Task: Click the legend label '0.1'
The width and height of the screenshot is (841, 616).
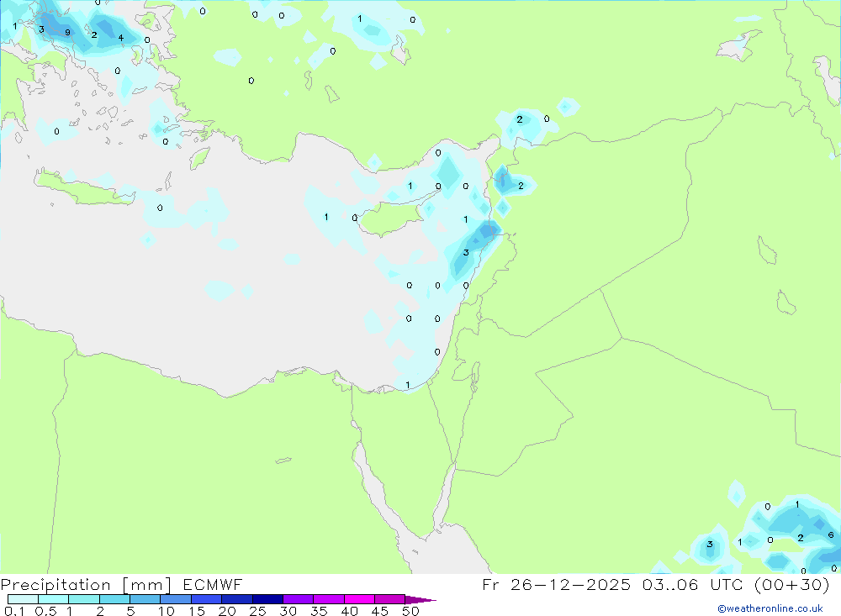Action: [15, 611]
